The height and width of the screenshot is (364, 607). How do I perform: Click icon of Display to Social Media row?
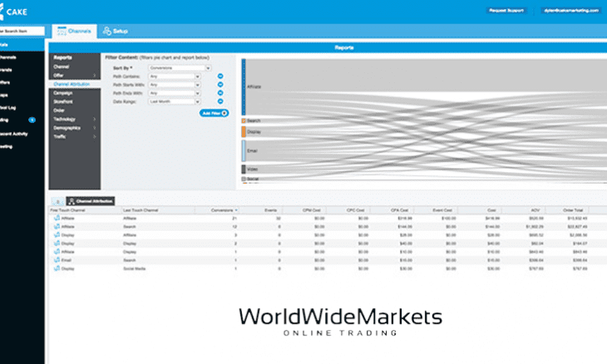click(x=57, y=268)
